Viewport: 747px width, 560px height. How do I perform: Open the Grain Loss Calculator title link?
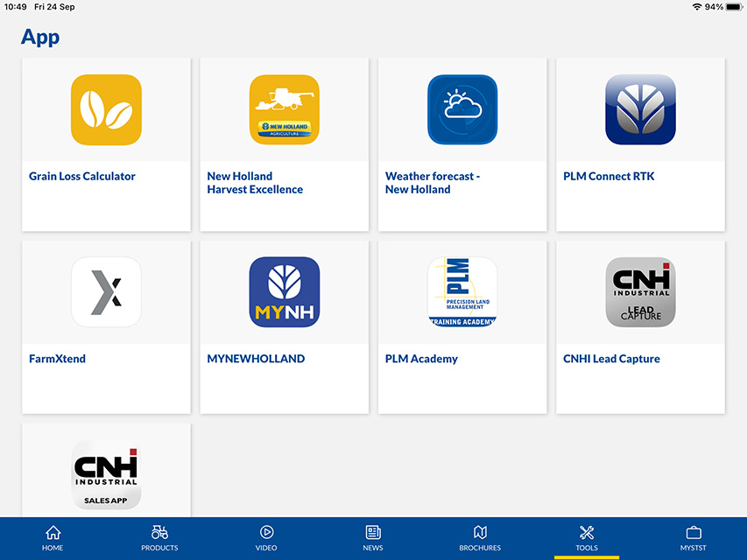(82, 176)
